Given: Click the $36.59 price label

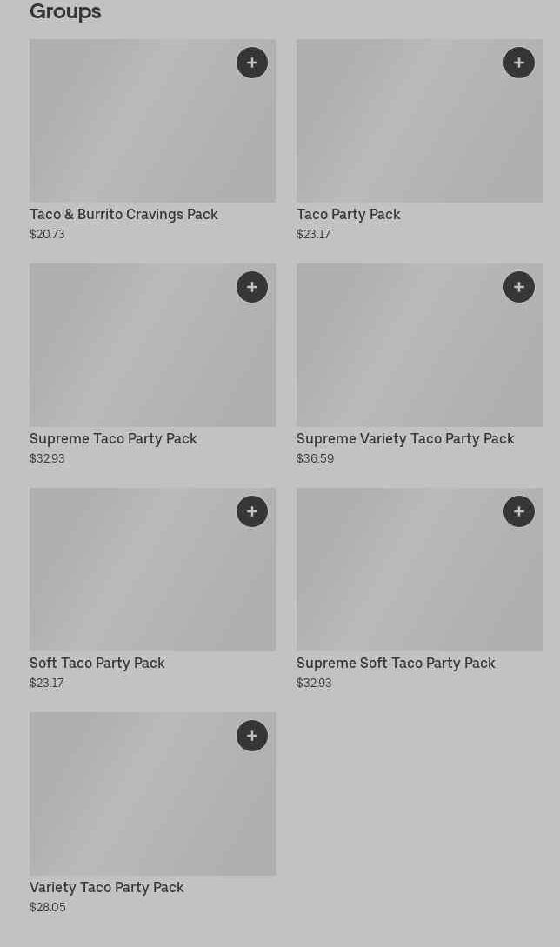Looking at the screenshot, I should [x=315, y=458].
